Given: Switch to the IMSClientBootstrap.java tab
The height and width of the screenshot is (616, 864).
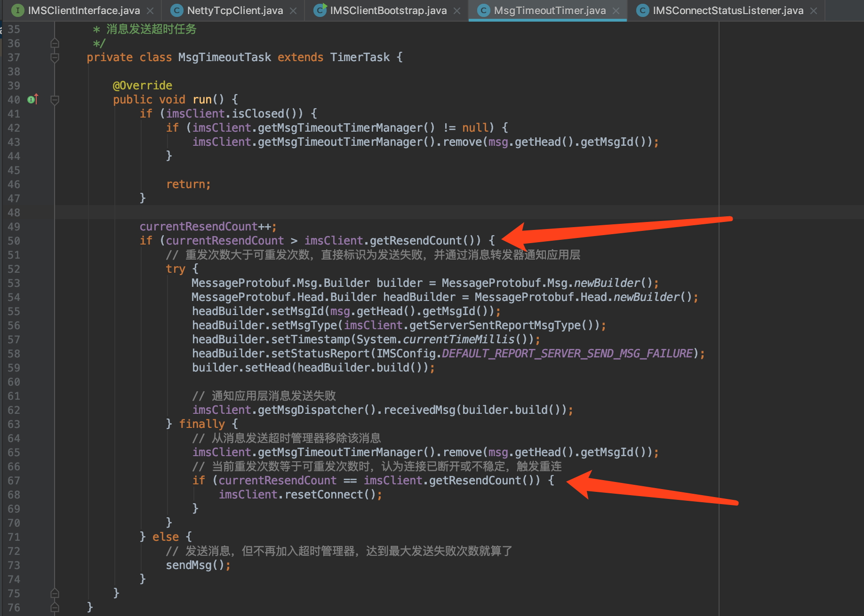Looking at the screenshot, I should point(388,10).
